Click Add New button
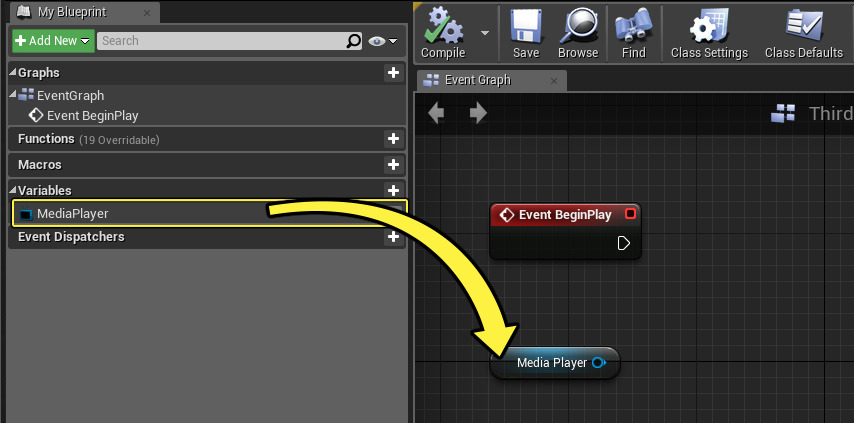 [x=53, y=41]
